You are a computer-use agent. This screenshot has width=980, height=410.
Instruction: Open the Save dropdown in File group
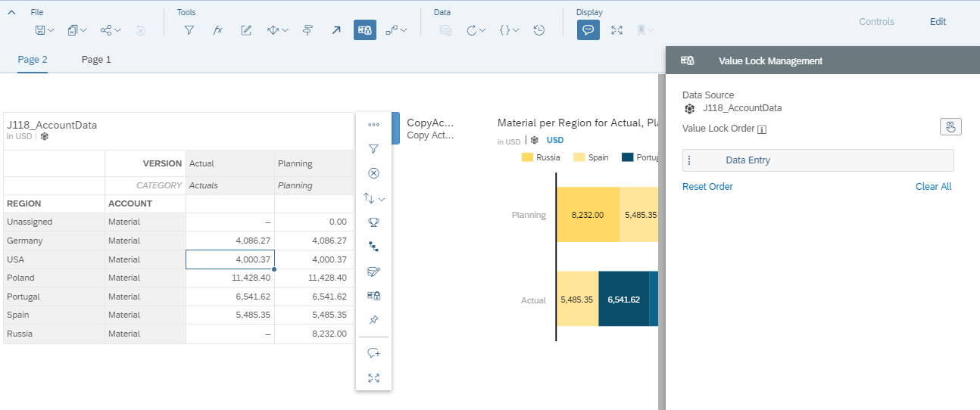pos(44,30)
